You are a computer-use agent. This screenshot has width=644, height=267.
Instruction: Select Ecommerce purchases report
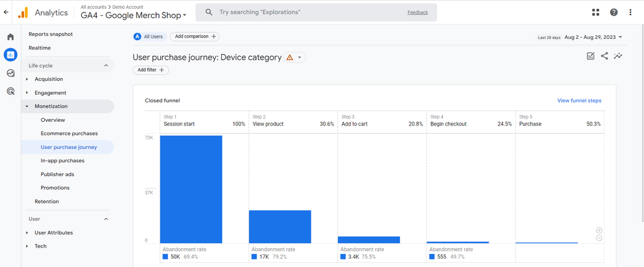(69, 133)
